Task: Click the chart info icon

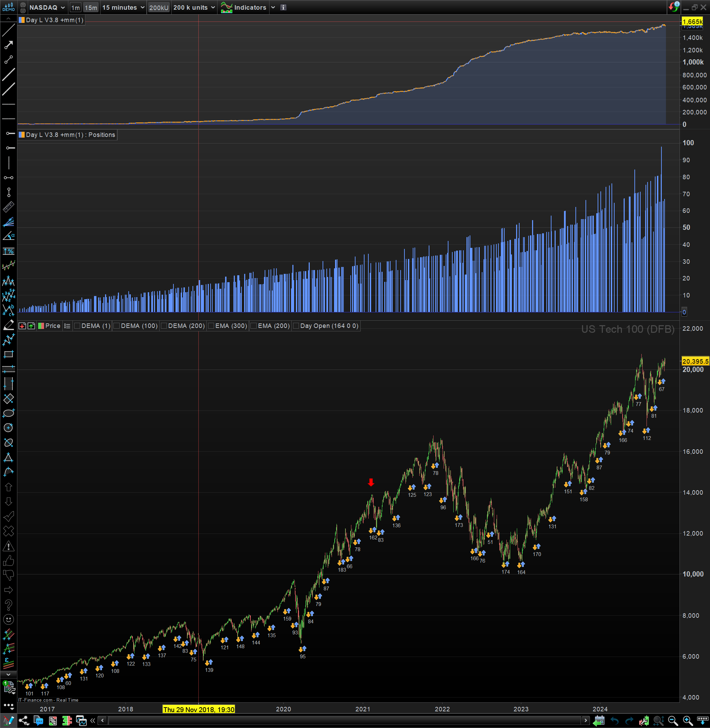Action: click(x=283, y=8)
